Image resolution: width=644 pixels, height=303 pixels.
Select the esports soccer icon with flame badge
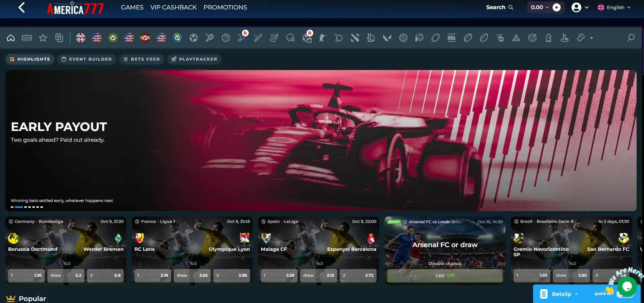click(307, 37)
